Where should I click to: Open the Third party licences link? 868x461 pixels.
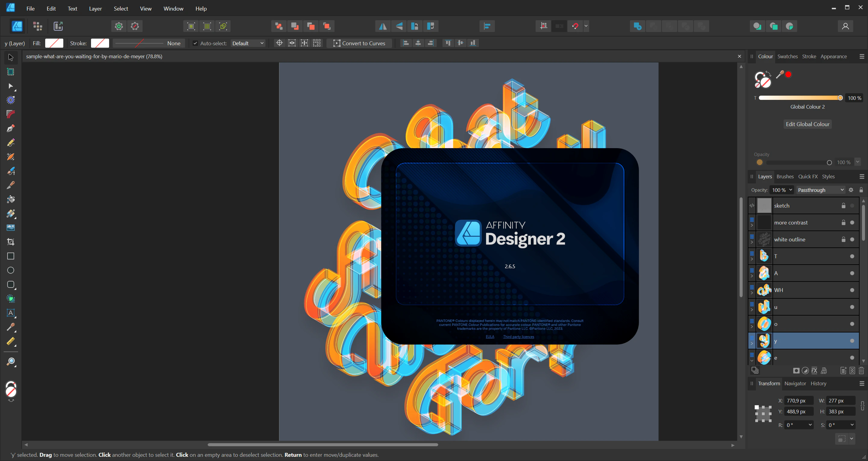(x=518, y=337)
